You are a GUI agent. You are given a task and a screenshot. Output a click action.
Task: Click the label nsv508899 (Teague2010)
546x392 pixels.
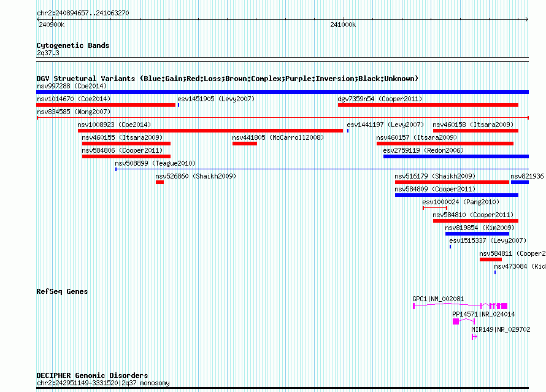coord(155,163)
